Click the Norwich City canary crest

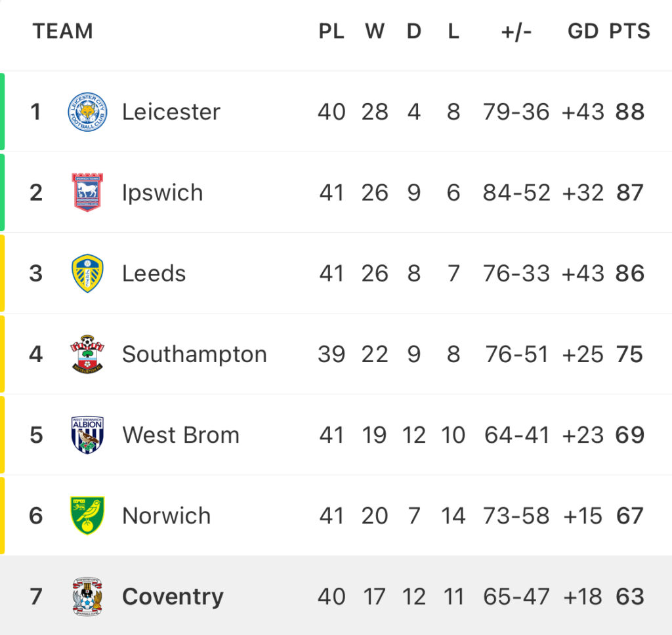point(87,516)
